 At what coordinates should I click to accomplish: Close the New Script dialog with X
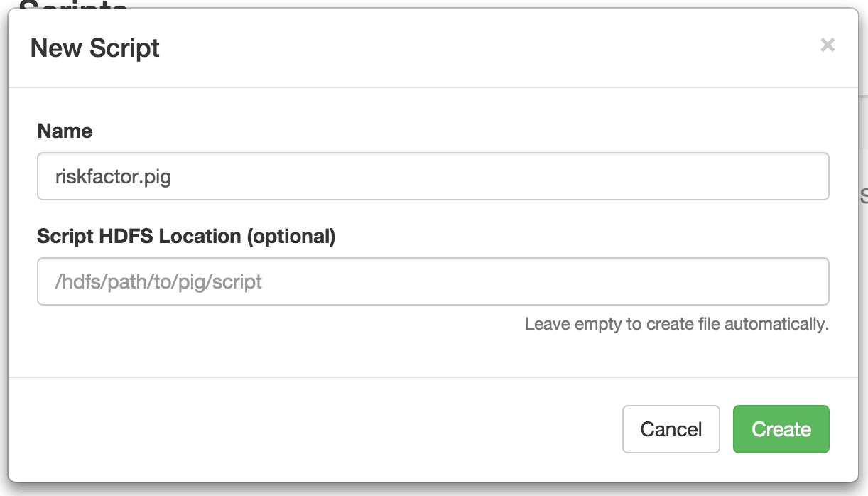[x=828, y=45]
